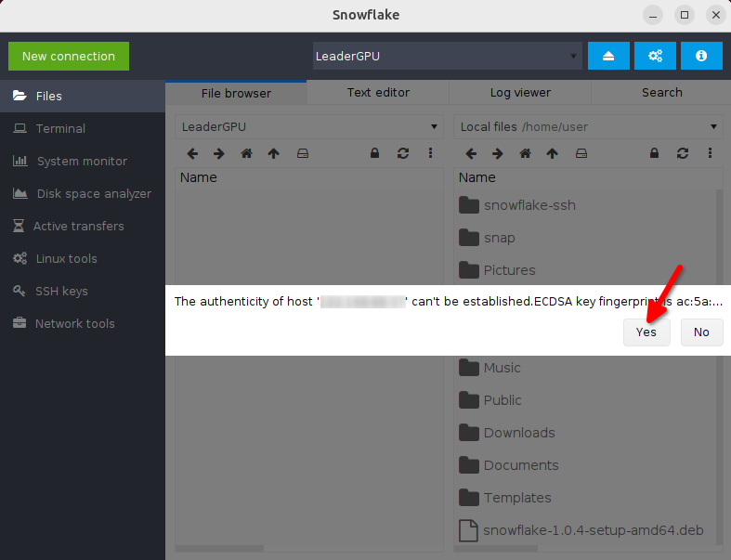This screenshot has height=560, width=731.
Task: Select the snowflake-ssh folder
Action: [587, 205]
